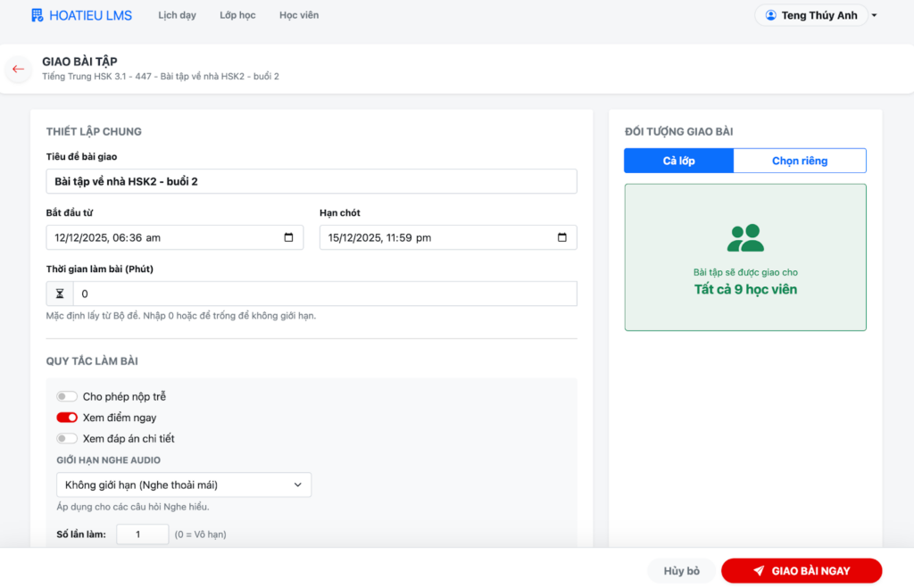Enable the Cho phép nộp trễ toggle
The image size is (914, 588).
tap(67, 396)
